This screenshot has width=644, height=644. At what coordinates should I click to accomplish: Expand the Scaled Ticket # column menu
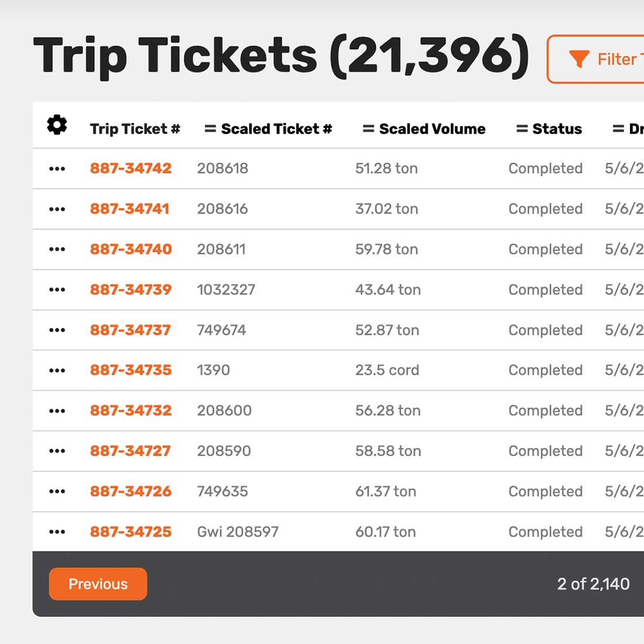210,129
